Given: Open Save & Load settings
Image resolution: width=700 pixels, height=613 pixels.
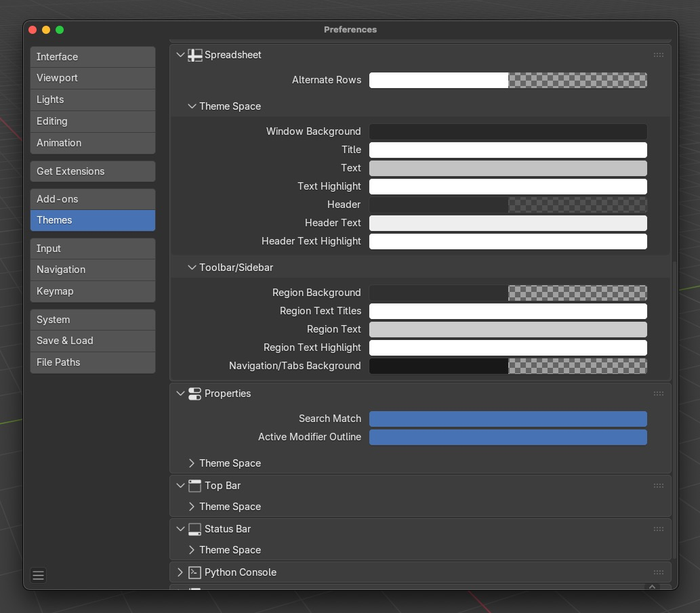Looking at the screenshot, I should click(93, 341).
